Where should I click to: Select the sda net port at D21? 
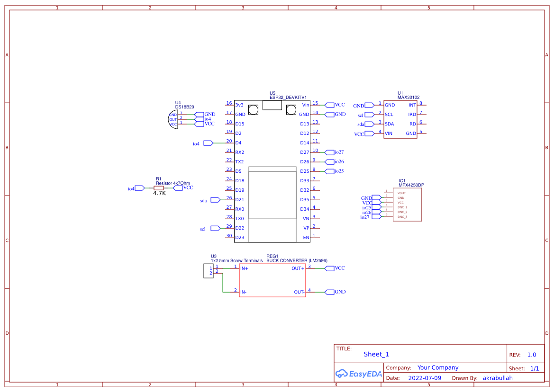tap(215, 200)
